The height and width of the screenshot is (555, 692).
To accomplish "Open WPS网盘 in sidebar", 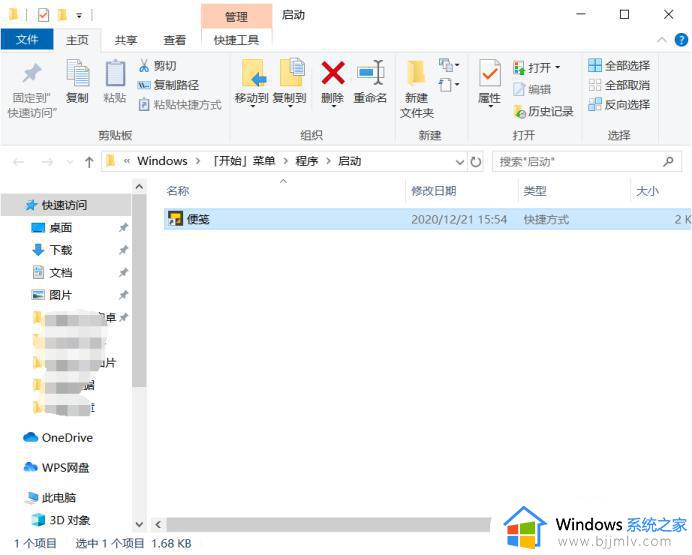I will coord(56,467).
